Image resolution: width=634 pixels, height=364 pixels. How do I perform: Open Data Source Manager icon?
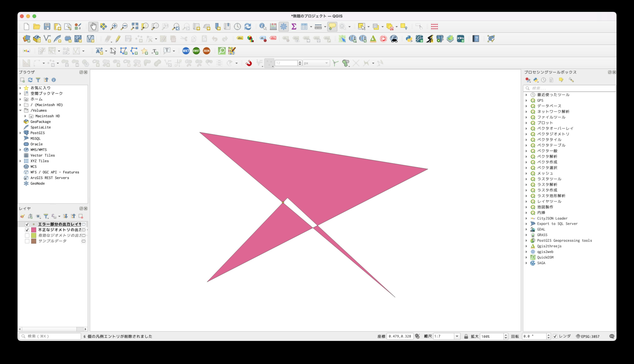[x=27, y=39]
